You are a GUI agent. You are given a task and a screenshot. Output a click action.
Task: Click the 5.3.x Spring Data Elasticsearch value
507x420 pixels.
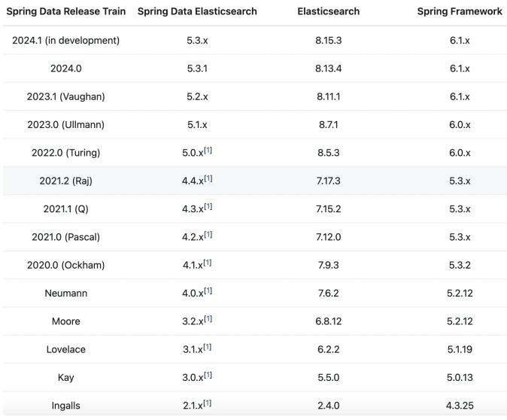pos(197,41)
